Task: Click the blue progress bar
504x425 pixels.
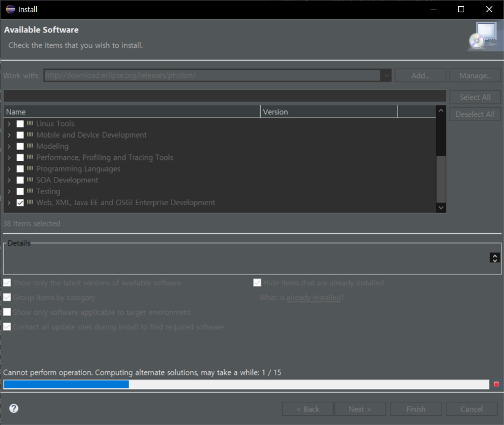Action: (x=66, y=384)
